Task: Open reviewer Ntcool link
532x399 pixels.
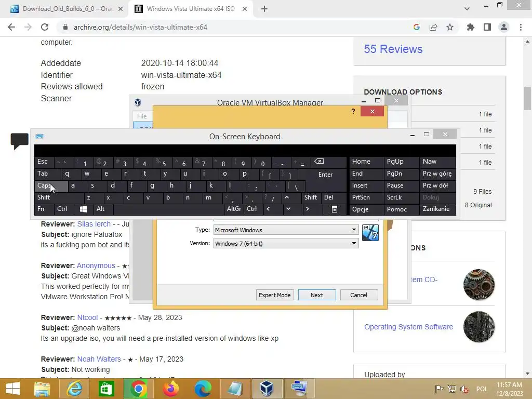Action: [87, 318]
